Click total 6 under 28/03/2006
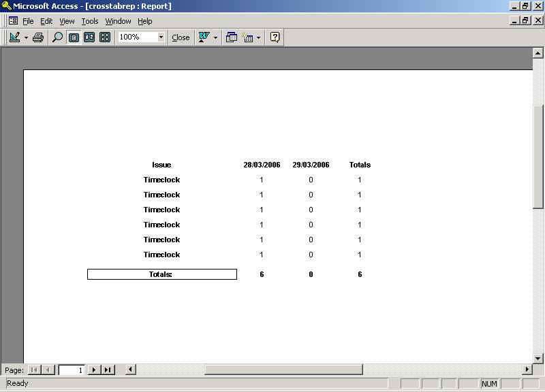The image size is (545, 392). tap(262, 274)
